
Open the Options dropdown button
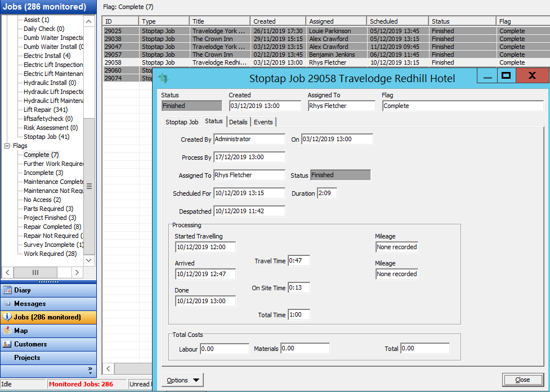click(x=183, y=380)
